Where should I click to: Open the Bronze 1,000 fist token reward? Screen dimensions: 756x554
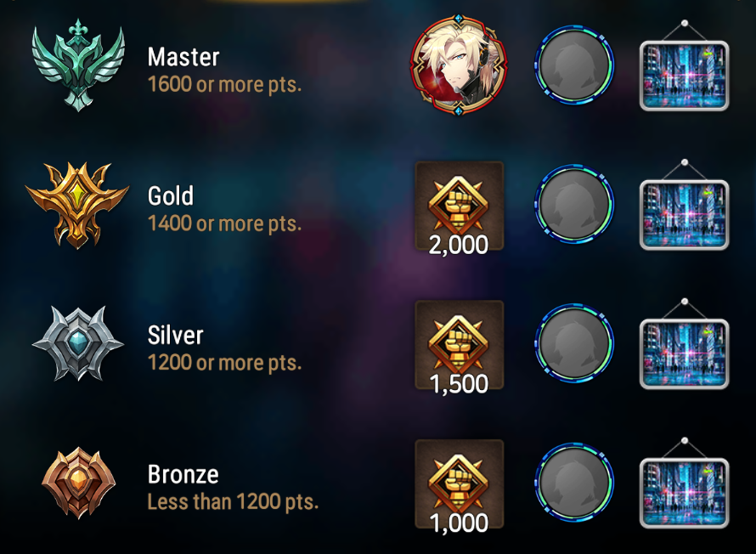pyautogui.click(x=459, y=486)
